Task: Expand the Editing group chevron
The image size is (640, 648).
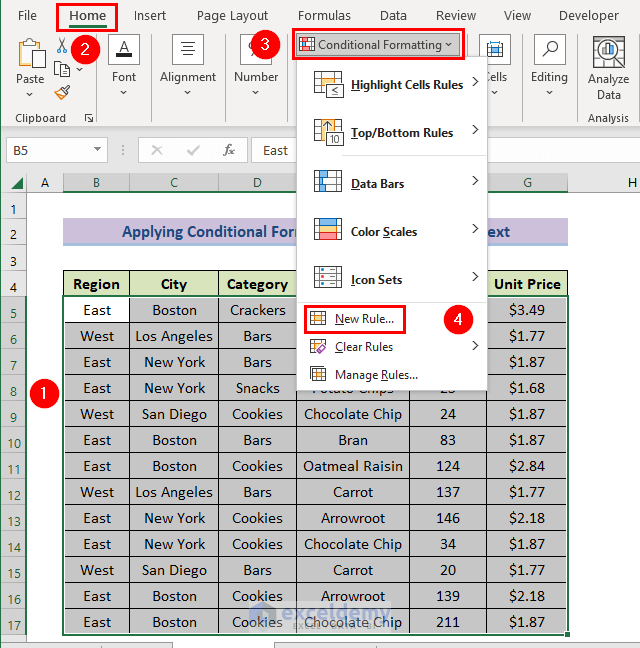Action: (549, 93)
